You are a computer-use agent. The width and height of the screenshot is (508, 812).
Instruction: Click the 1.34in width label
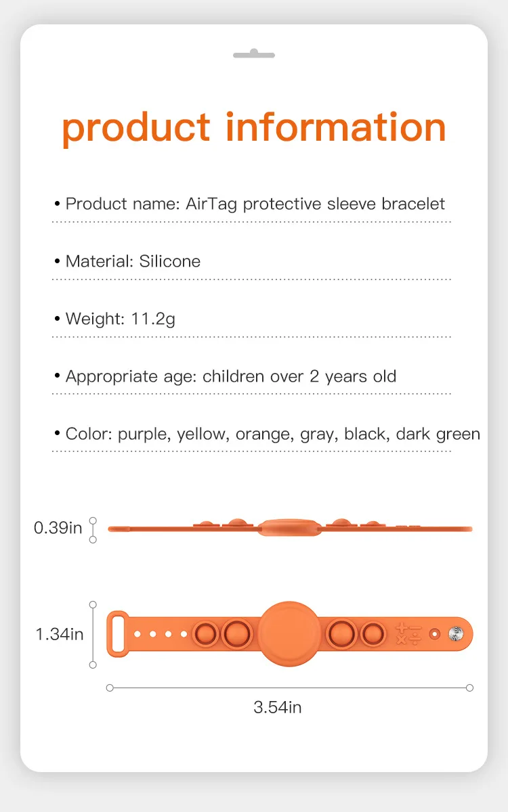coord(59,634)
